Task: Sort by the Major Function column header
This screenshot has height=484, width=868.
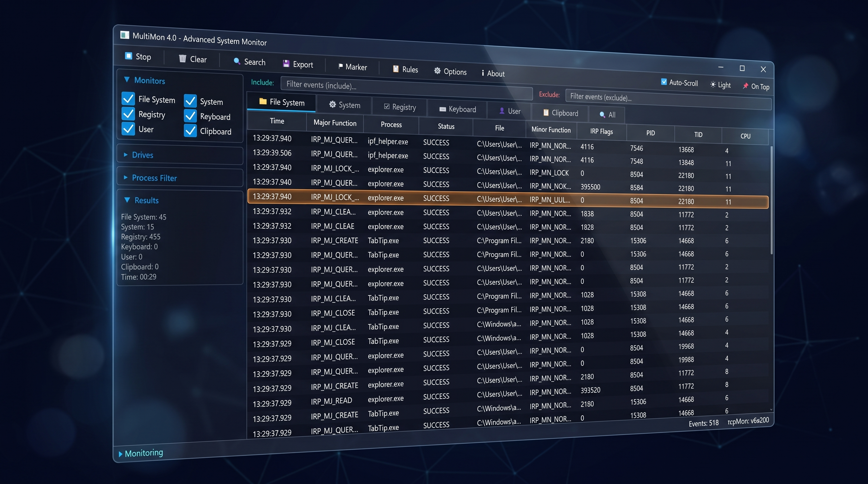Action: (335, 123)
